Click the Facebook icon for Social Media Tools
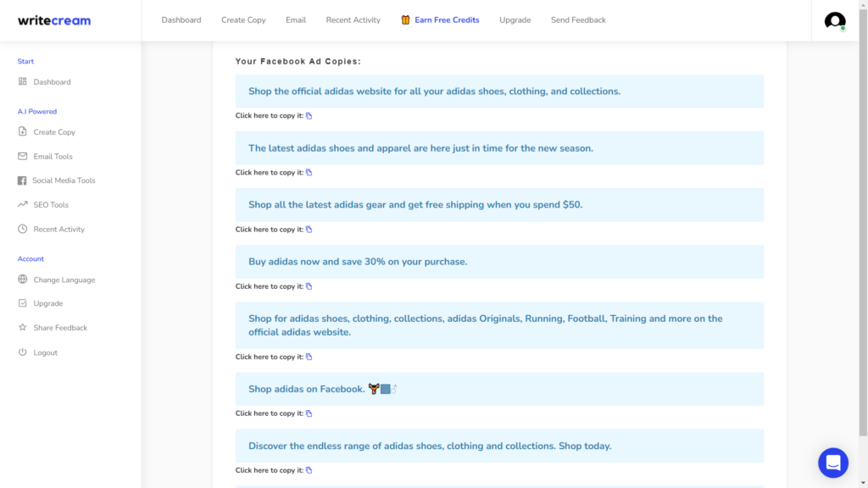The width and height of the screenshot is (868, 488). click(22, 180)
